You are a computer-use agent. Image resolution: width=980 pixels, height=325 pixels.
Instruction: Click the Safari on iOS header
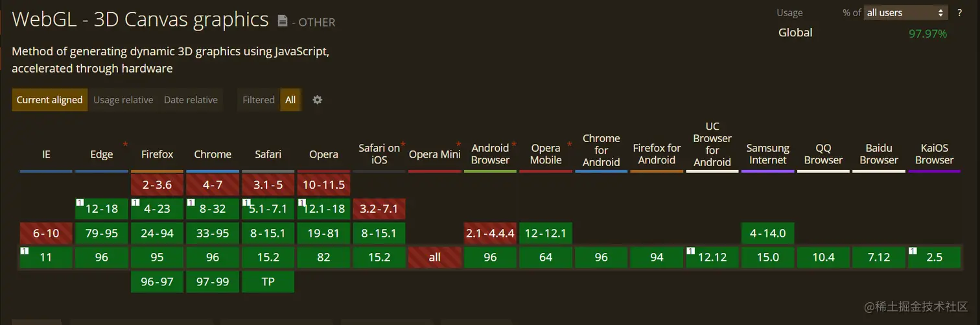[379, 154]
